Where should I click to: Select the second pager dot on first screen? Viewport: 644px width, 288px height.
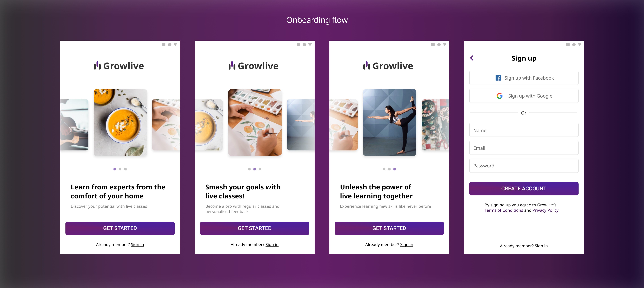coord(120,169)
